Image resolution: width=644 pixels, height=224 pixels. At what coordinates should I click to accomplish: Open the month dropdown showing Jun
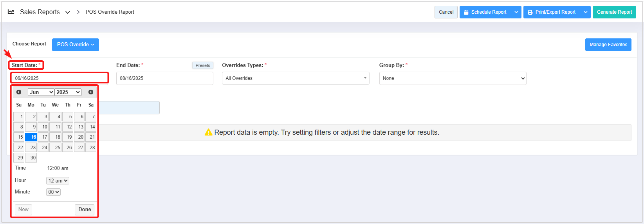(x=41, y=92)
